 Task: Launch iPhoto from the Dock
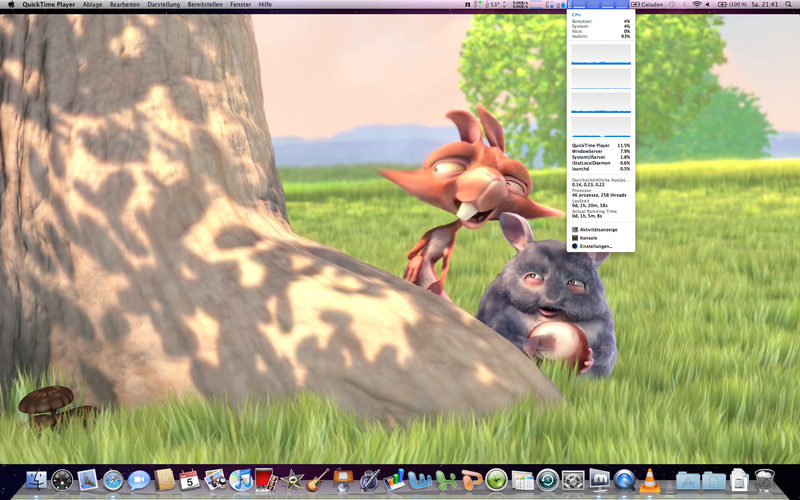215,480
